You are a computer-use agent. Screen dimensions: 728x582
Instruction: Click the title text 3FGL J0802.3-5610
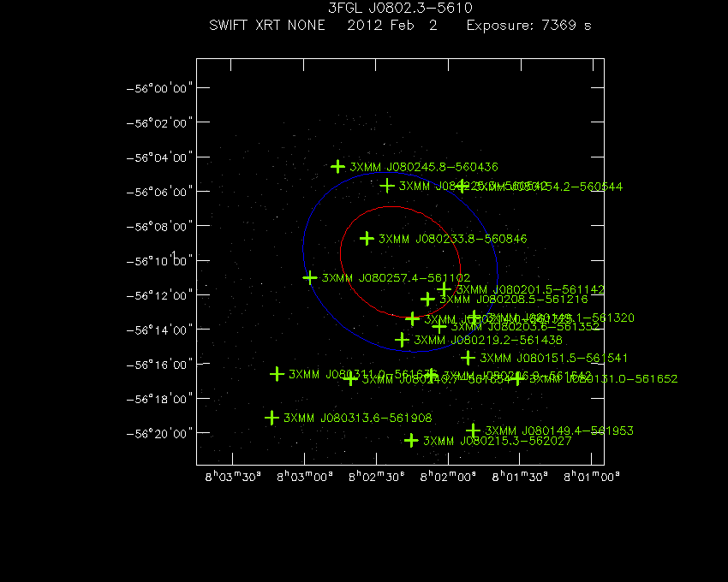(400, 8)
